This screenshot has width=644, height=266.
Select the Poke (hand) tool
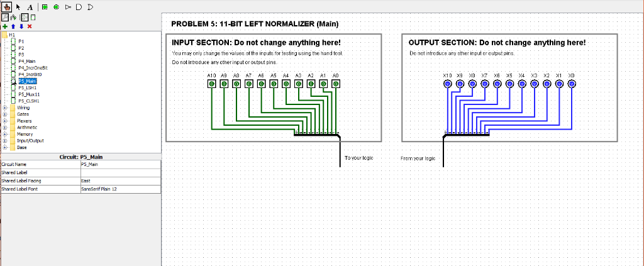(6, 7)
